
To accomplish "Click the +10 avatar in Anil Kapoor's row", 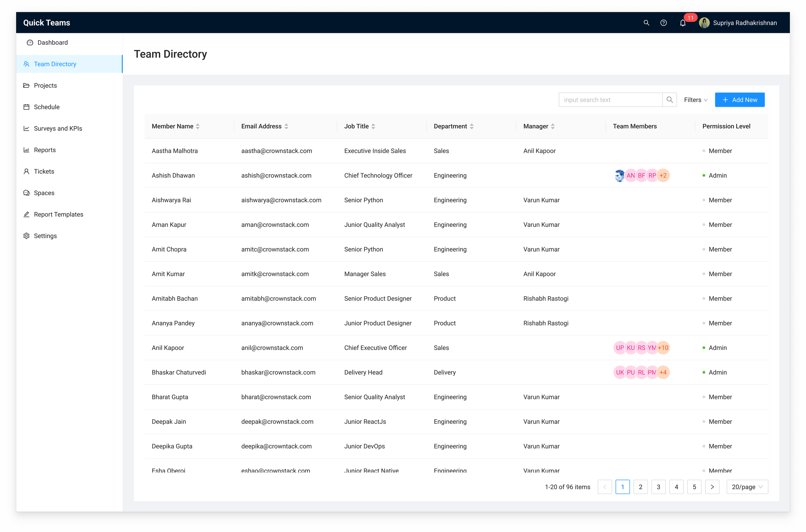I will pos(663,348).
